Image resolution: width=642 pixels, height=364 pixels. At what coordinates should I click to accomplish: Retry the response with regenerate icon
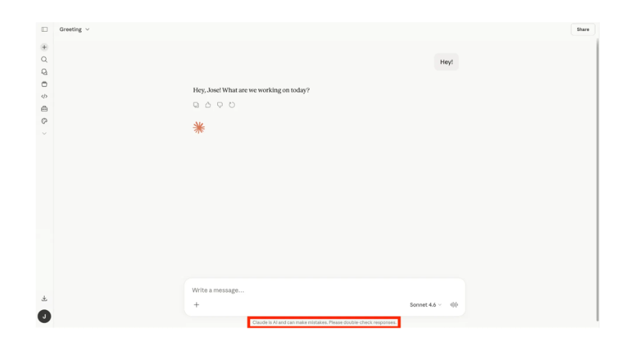[232, 105]
